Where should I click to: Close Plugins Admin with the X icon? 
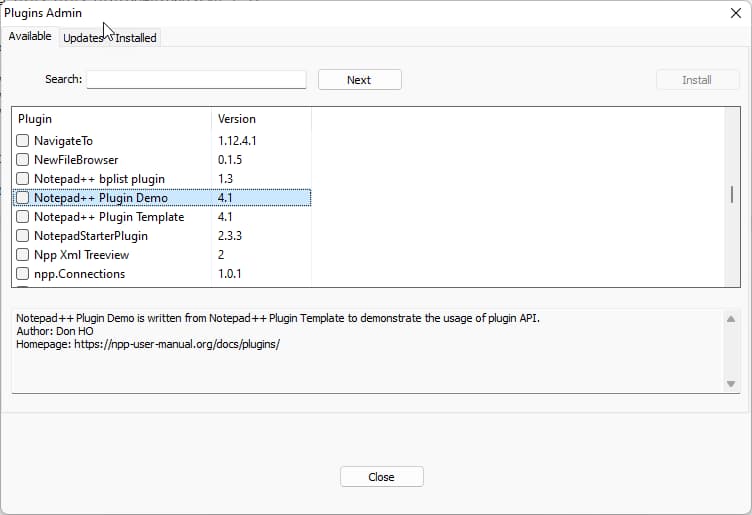[x=736, y=13]
